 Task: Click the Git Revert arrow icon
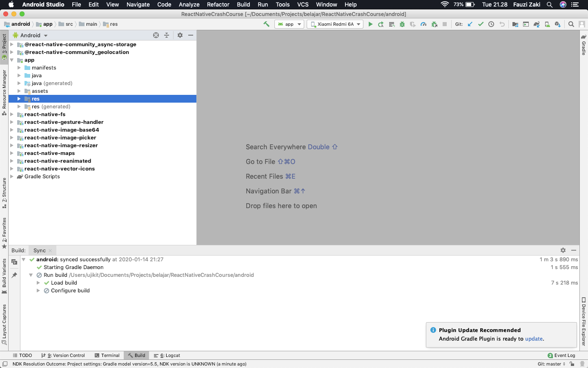(x=502, y=24)
